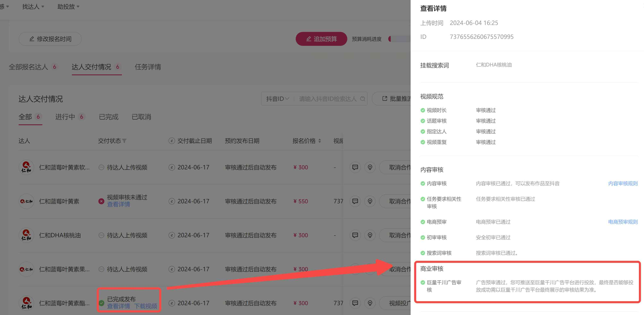The image size is (644, 315).
Task: Open 内容审核规则 link
Action: (622, 184)
